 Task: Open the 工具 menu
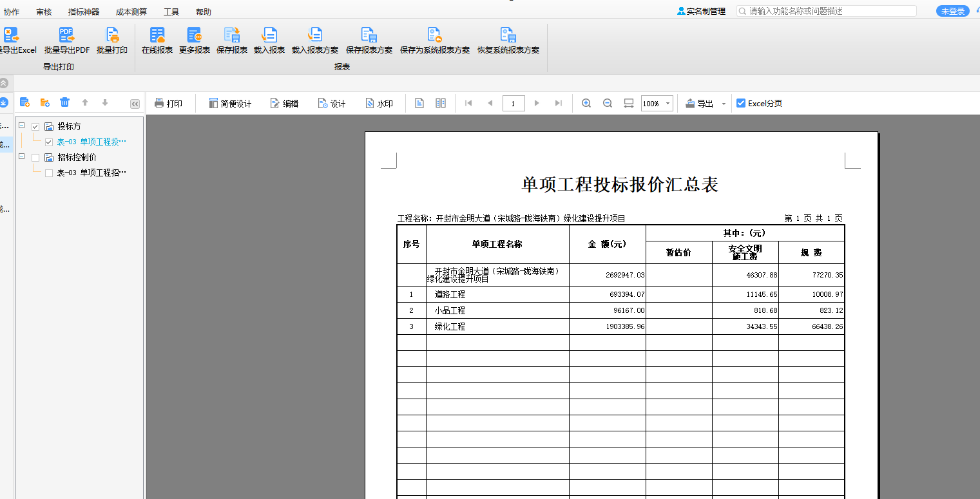(x=171, y=12)
